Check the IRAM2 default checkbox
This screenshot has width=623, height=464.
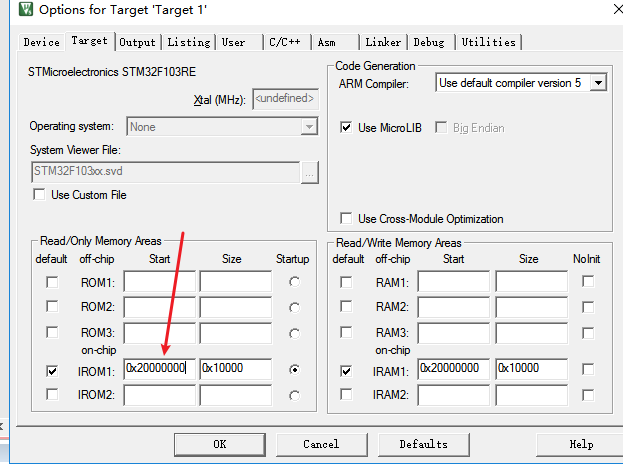pos(346,394)
